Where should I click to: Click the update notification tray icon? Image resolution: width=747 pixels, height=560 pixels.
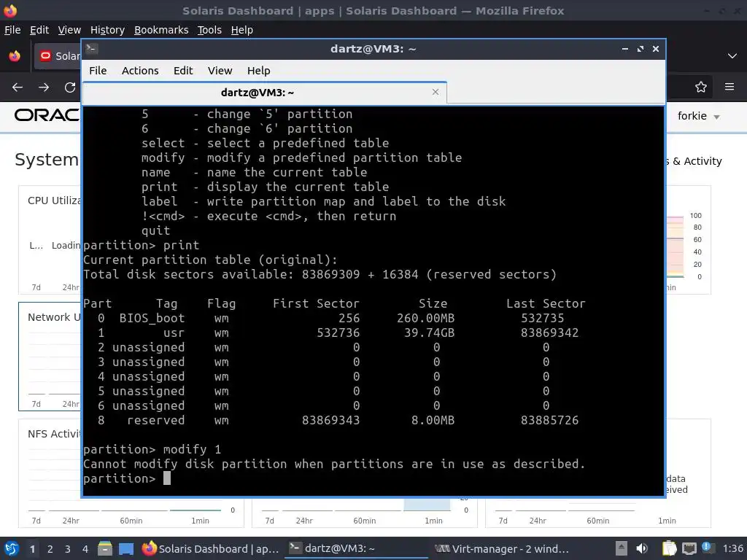(x=708, y=548)
